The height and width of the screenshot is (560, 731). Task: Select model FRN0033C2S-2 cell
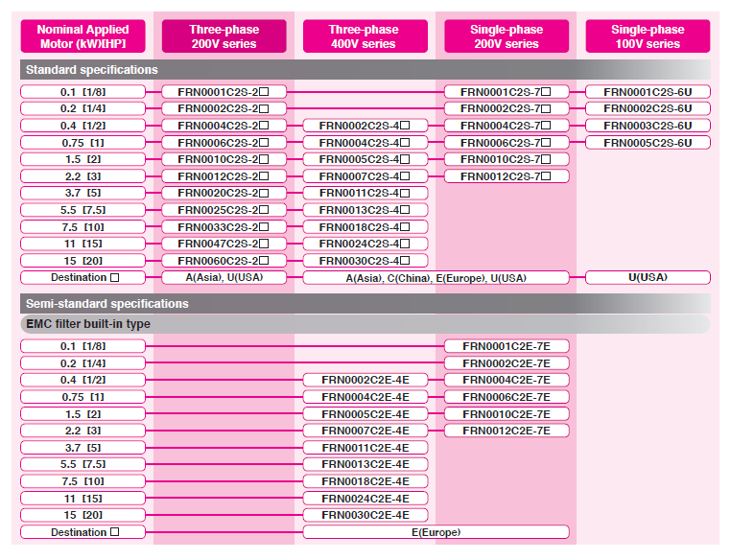click(224, 227)
